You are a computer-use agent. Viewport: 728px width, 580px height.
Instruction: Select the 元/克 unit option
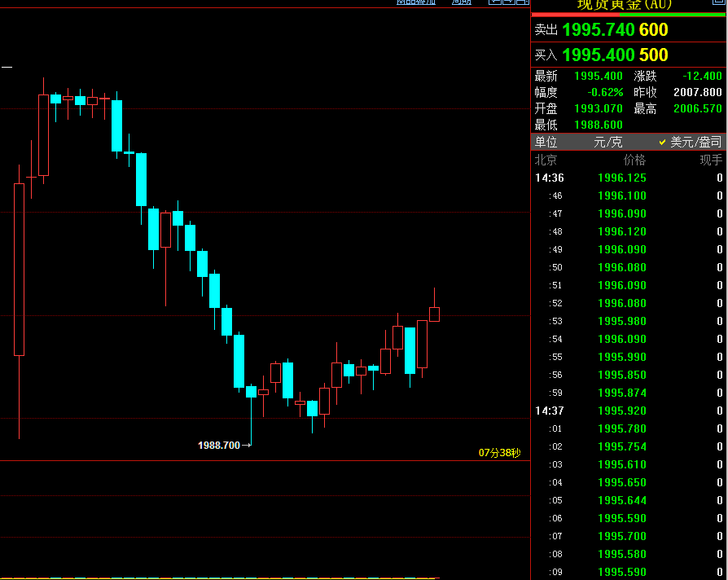[x=607, y=142]
